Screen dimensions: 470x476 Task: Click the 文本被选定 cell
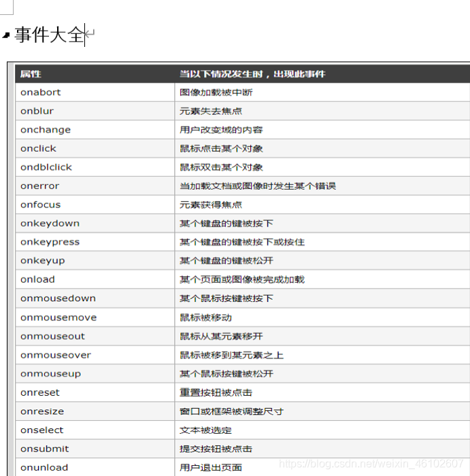[322, 430]
